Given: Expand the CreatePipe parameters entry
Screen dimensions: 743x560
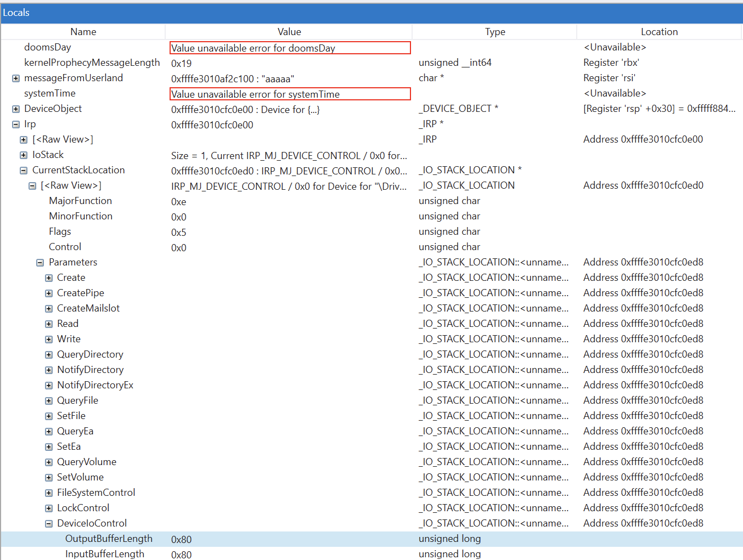Looking at the screenshot, I should click(49, 293).
